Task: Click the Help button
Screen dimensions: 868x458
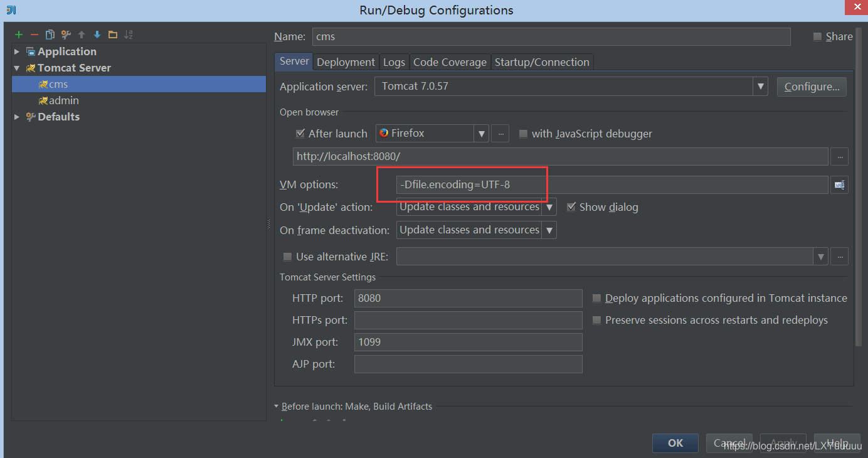Action: [837, 443]
